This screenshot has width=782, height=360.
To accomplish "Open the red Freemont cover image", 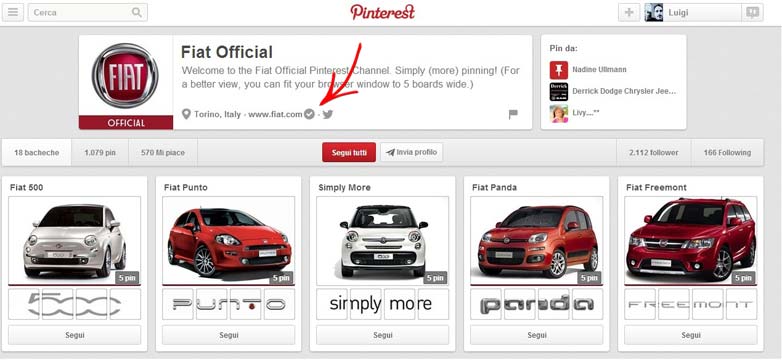I will pos(691,241).
